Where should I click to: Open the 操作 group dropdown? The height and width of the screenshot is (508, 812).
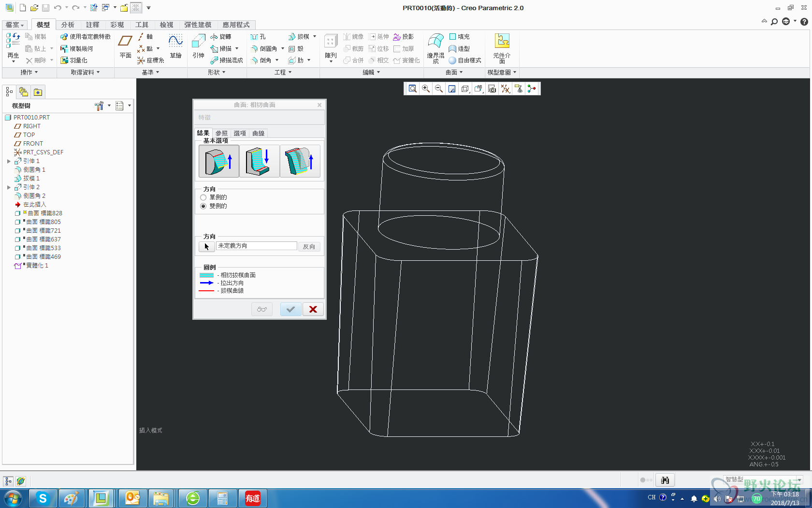[x=29, y=72]
